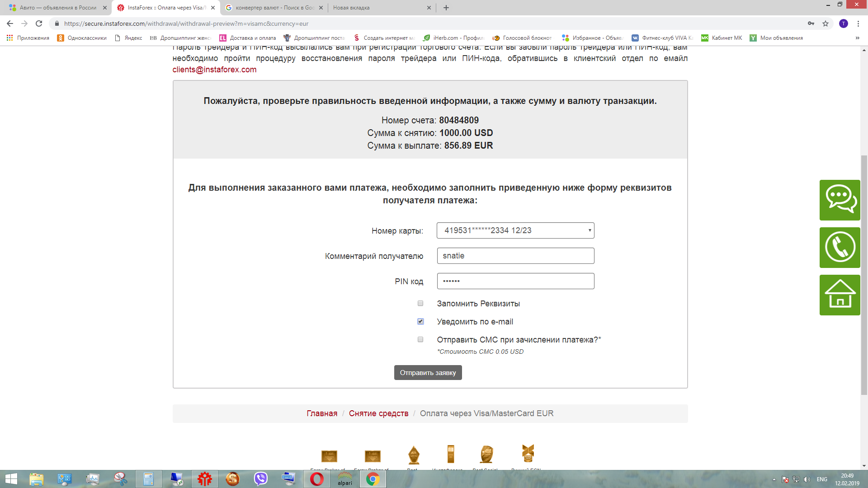The height and width of the screenshot is (488, 868).
Task: Open File Explorer from the taskbar
Action: point(37,479)
